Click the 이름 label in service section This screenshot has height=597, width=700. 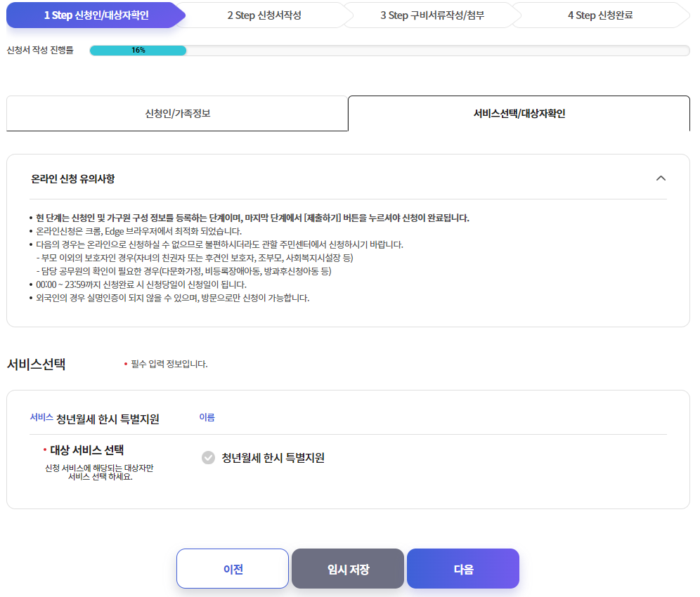pos(207,416)
